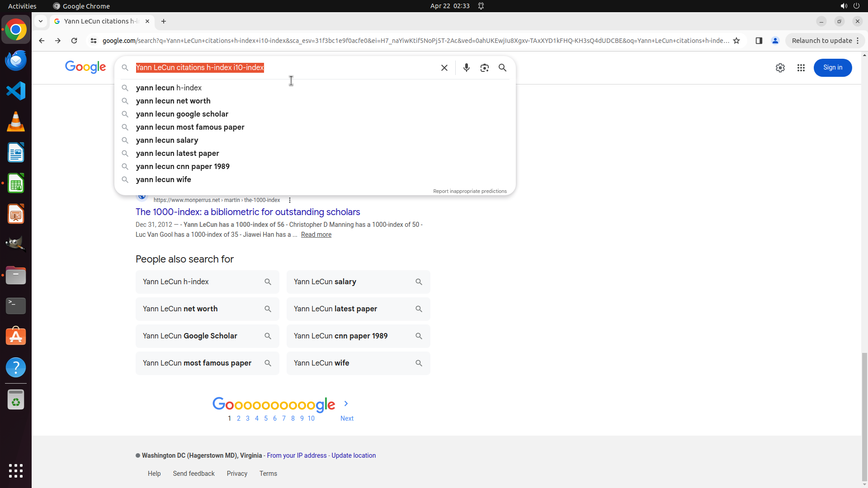Open 'The 1000-index' result link
The height and width of the screenshot is (488, 868).
click(x=248, y=212)
